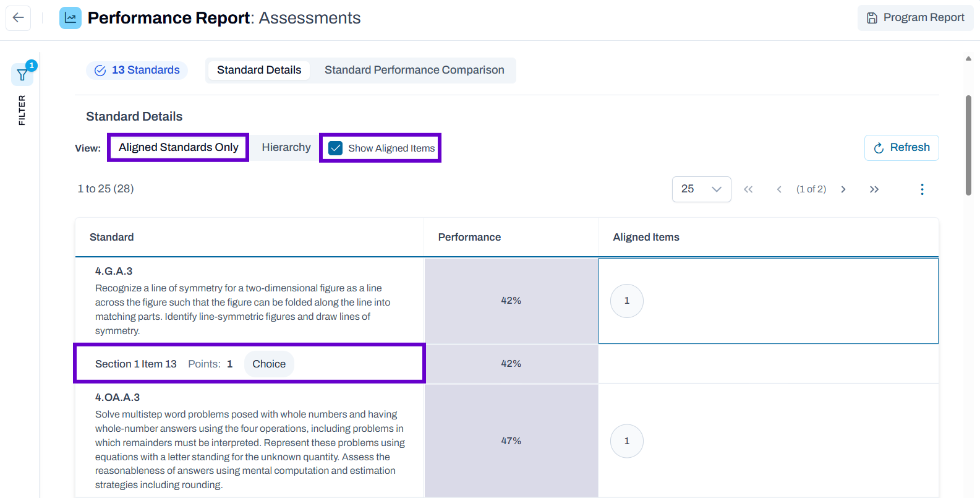Image resolution: width=980 pixels, height=498 pixels.
Task: Click the scrollbar up arrow
Action: pos(968,59)
